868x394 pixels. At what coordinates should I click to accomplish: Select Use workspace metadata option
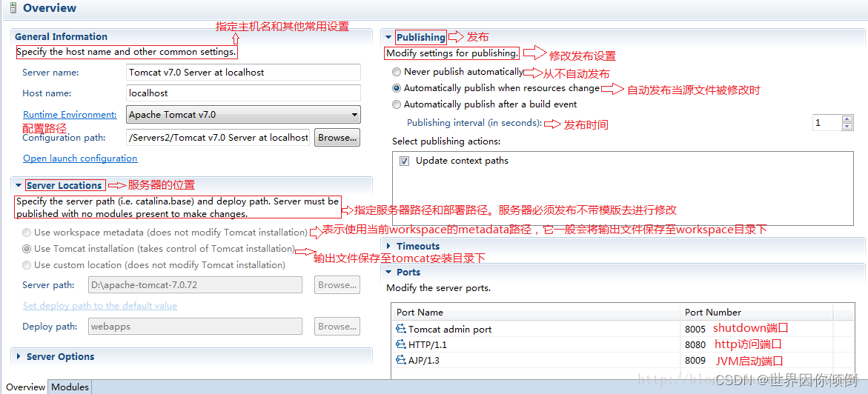pos(27,233)
